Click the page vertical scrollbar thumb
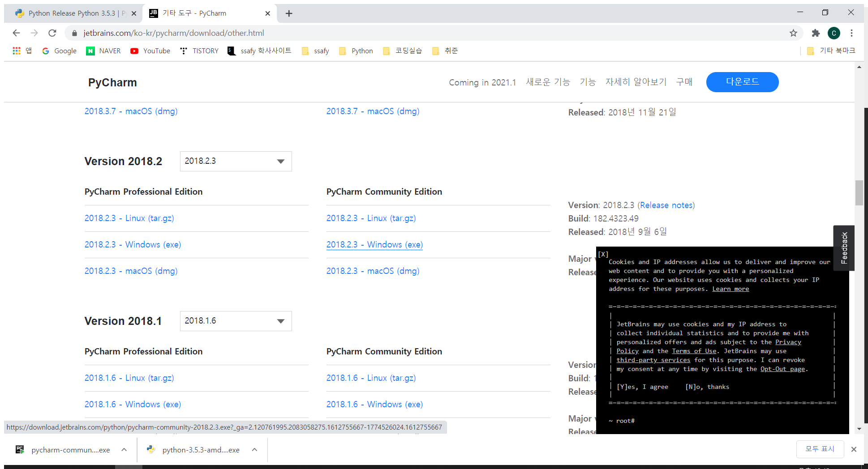The height and width of the screenshot is (469, 868). coord(859,192)
